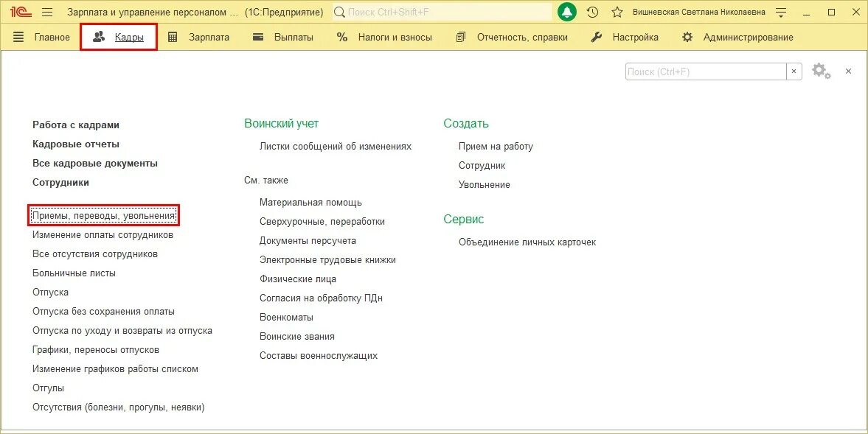Focus the menu search field Поиск (Ctrl+F)
This screenshot has width=868, height=434.
[706, 71]
